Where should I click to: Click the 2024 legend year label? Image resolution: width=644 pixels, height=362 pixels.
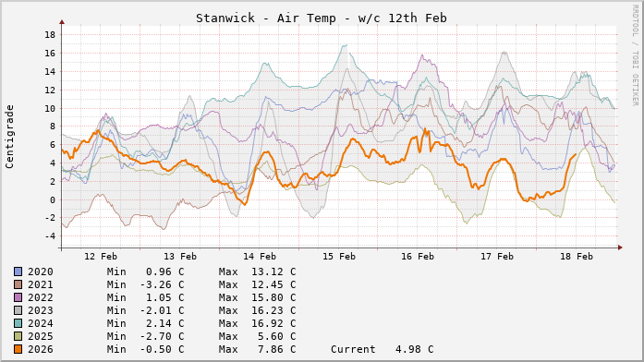pos(41,323)
